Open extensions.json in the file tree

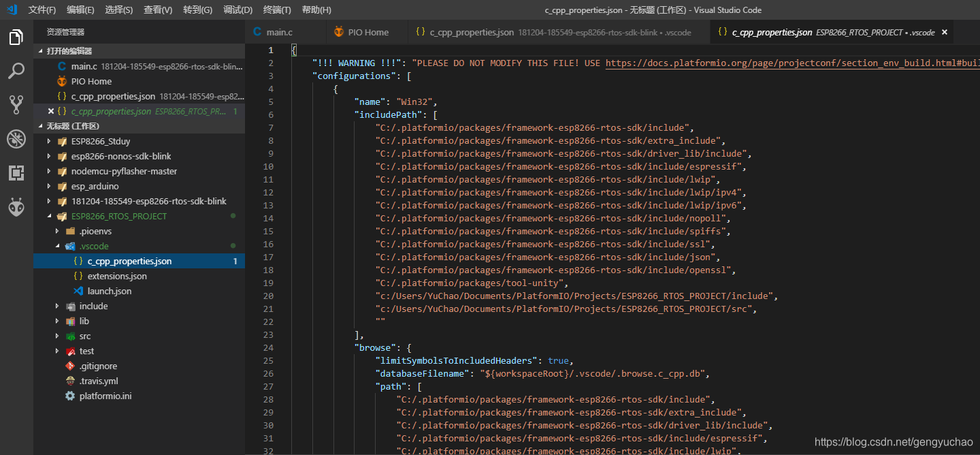pos(117,276)
